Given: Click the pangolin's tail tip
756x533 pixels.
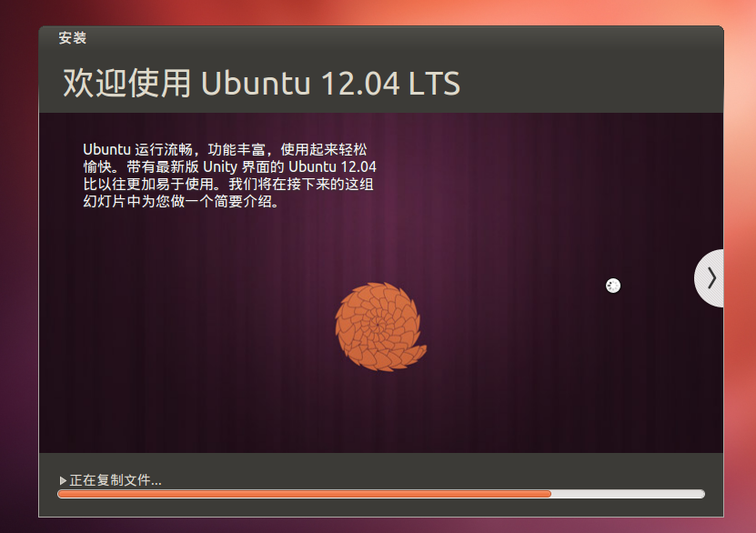Looking at the screenshot, I should click(422, 348).
